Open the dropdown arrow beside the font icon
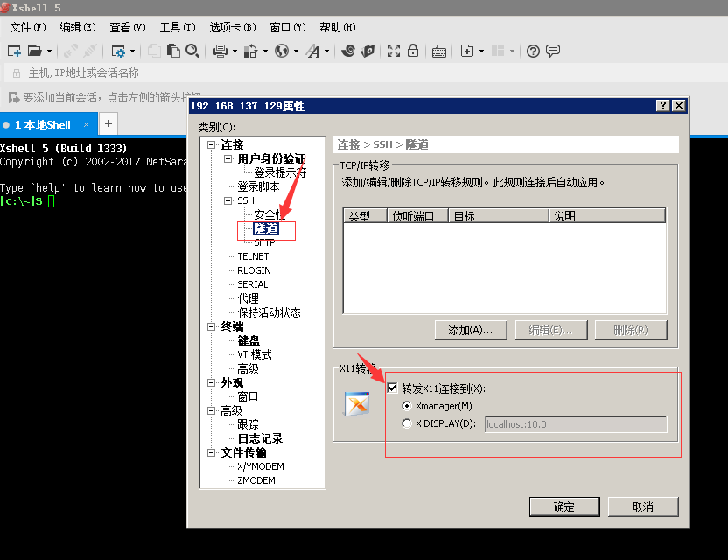728x560 pixels. coord(326,51)
